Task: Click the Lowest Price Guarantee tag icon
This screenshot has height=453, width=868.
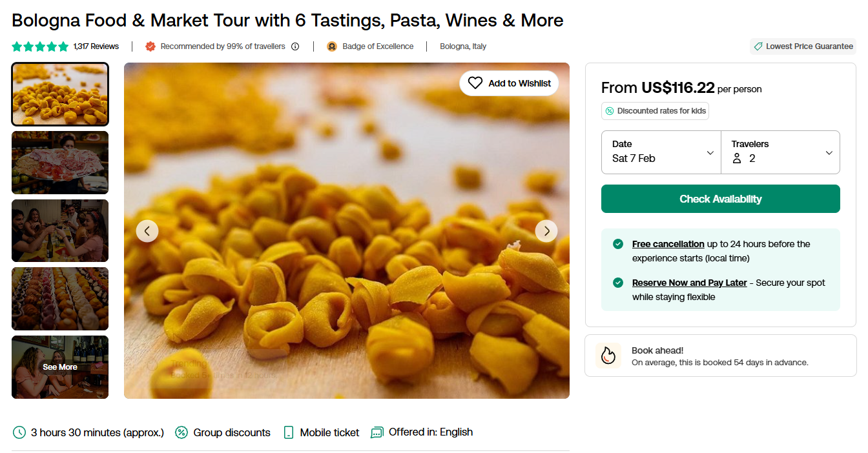Action: pyautogui.click(x=758, y=46)
